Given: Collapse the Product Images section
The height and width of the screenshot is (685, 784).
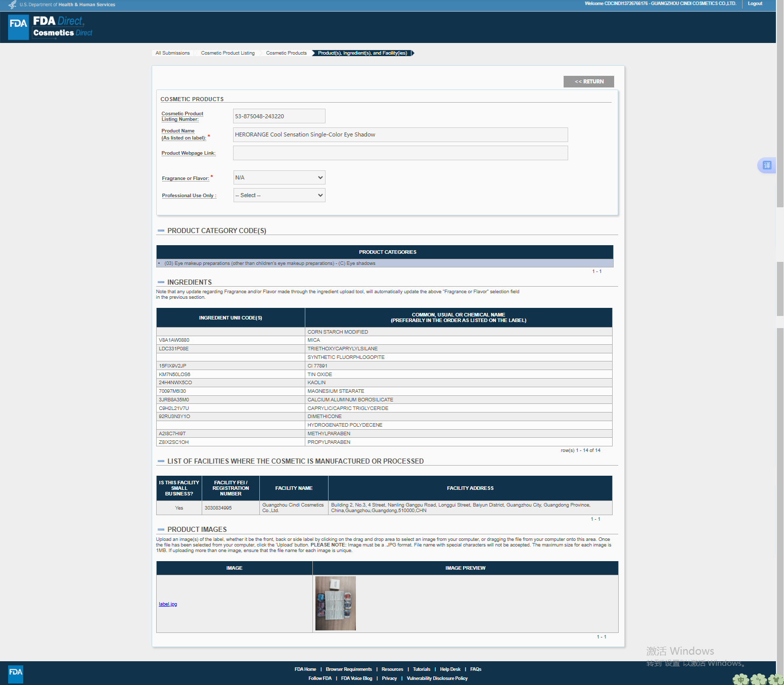Looking at the screenshot, I should click(161, 529).
